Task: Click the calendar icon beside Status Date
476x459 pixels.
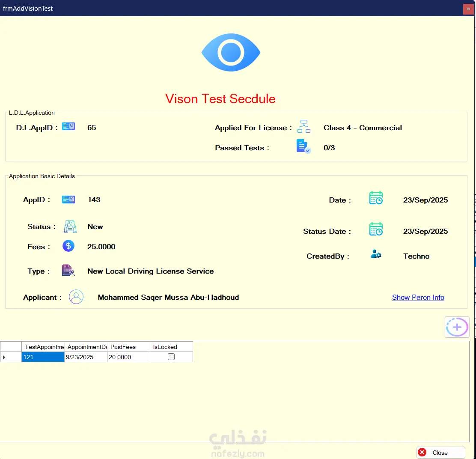Action: pos(376,229)
